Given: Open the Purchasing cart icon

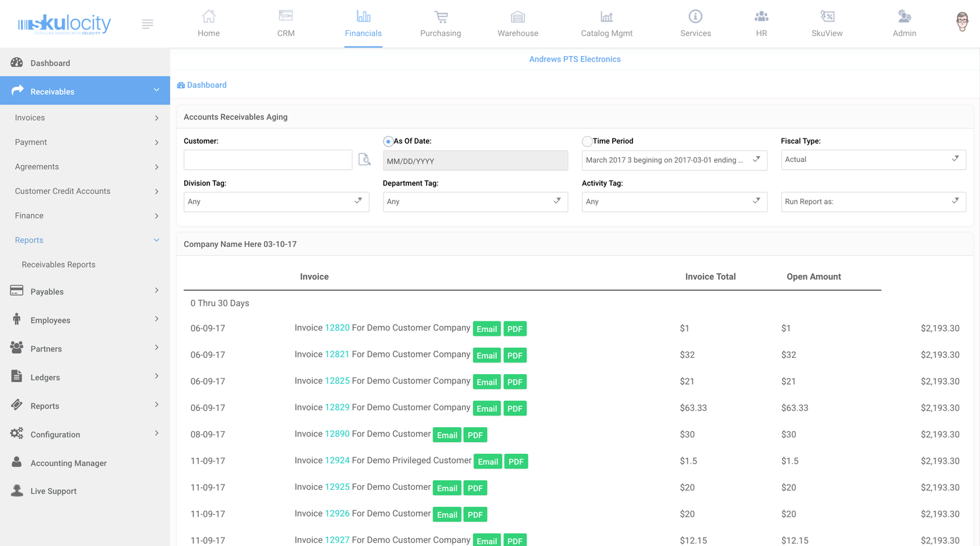Looking at the screenshot, I should (440, 24).
